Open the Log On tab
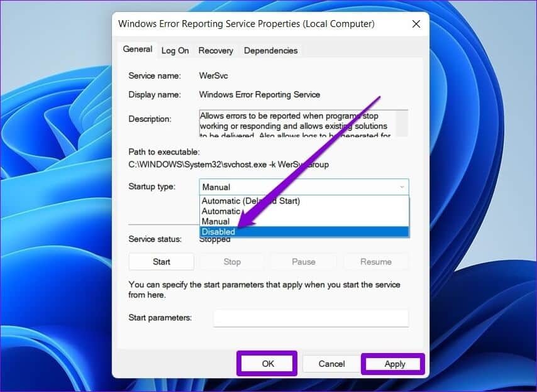Screen dimensions: 537x392 click(x=175, y=51)
